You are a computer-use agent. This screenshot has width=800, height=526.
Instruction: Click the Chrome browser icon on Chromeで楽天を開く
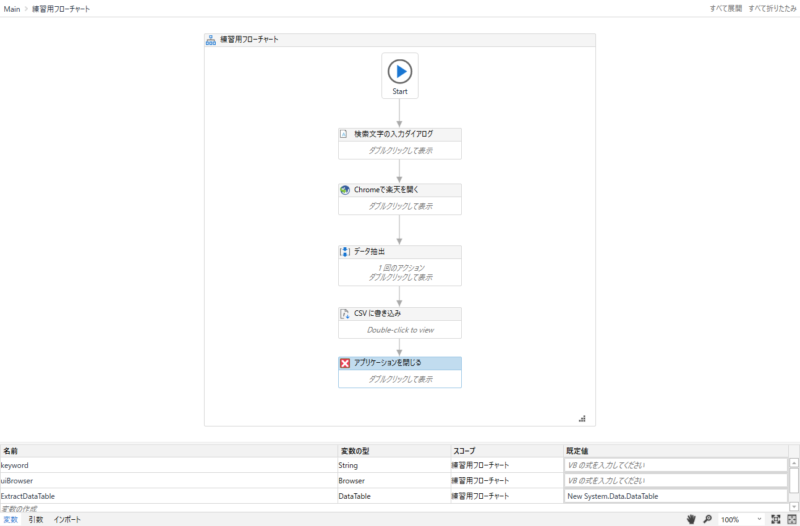[345, 190]
